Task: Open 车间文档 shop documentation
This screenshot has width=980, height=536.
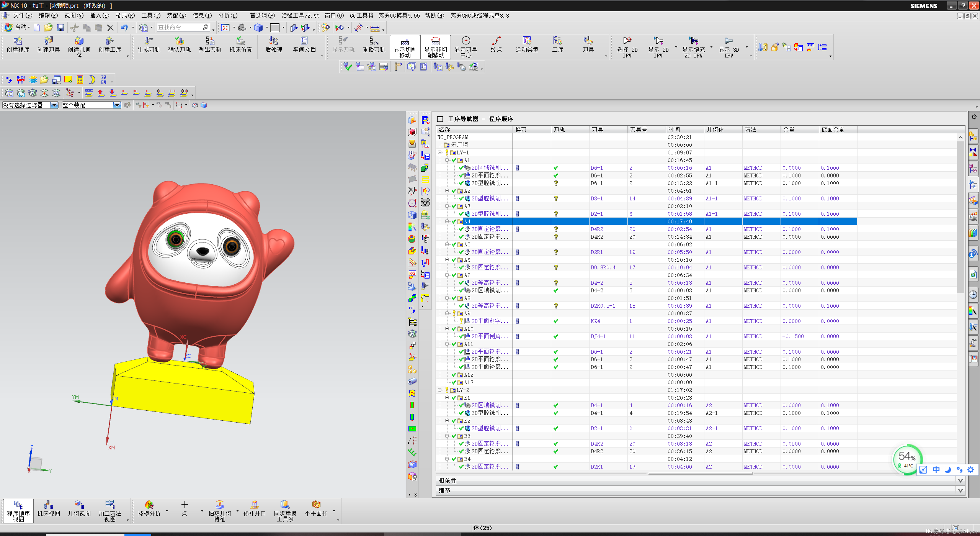Action: 304,45
